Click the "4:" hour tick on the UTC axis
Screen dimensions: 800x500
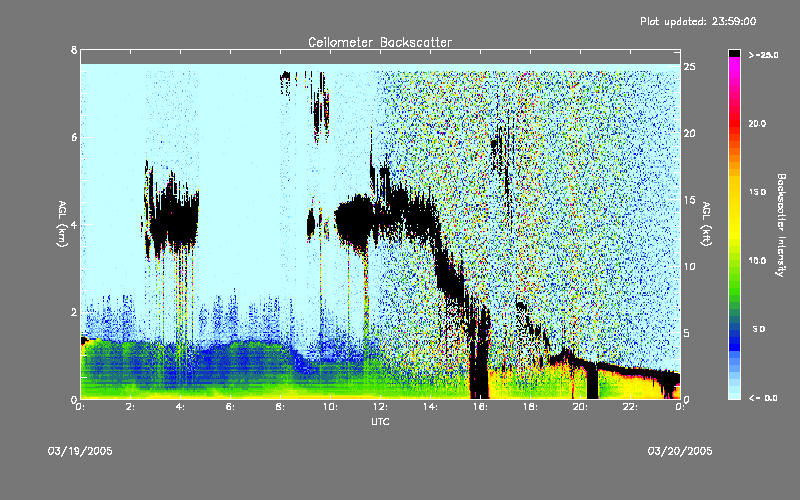coord(181,407)
